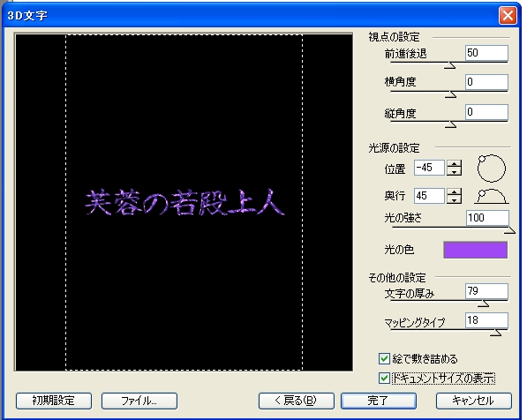Click the 横角度 slider thumb
Viewport: 527px width, 420px height.
[x=450, y=94]
